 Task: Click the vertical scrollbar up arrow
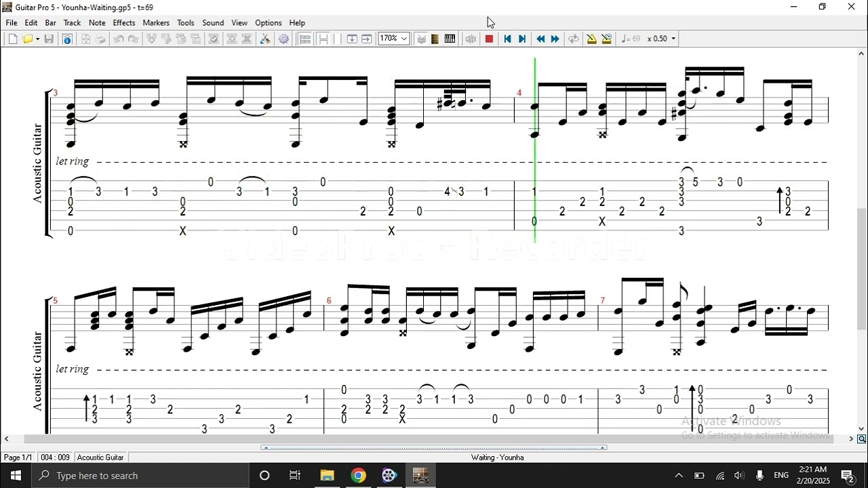pos(862,54)
